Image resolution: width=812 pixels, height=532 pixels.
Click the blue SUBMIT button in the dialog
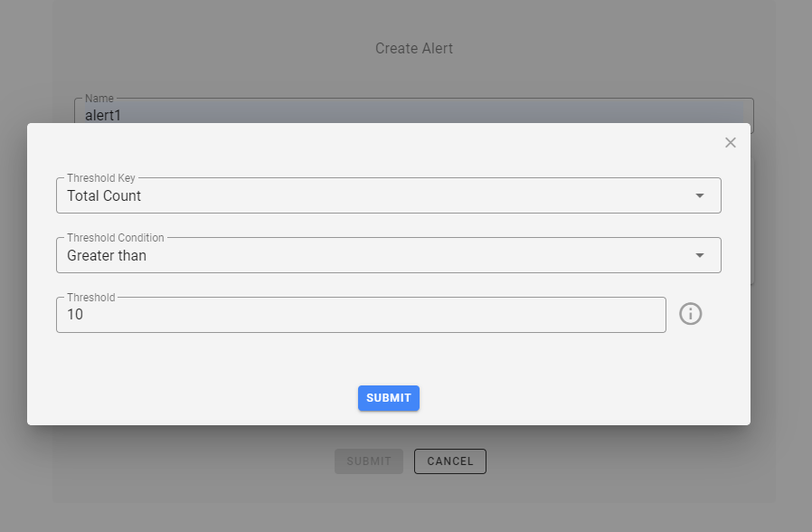[388, 397]
